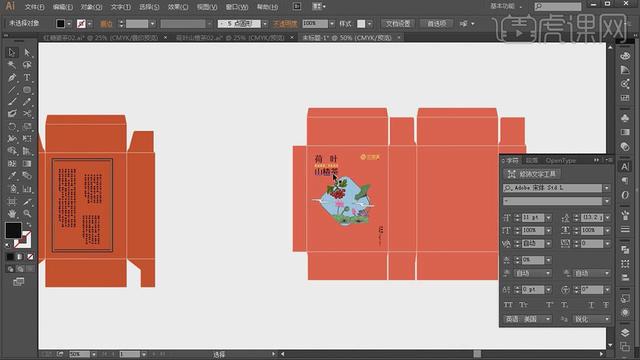Viewport: 640px width, 360px height.
Task: Pick the Magic Wand tool
Action: (x=12, y=64)
